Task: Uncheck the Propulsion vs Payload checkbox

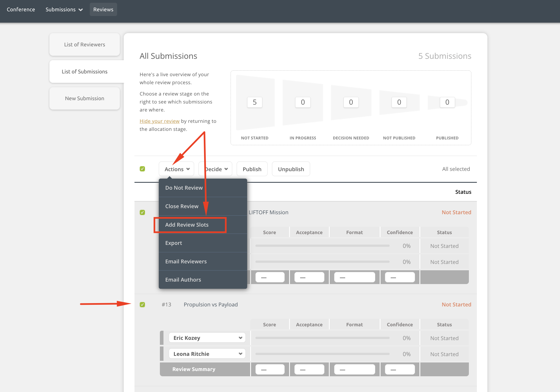Action: [142, 304]
